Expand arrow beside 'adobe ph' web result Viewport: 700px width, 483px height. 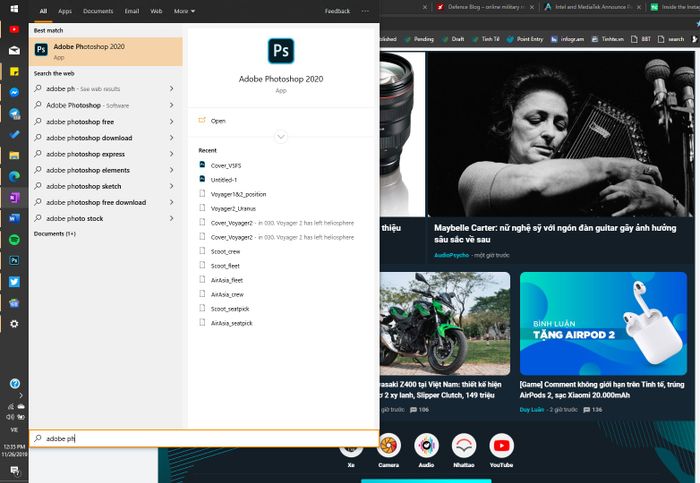pyautogui.click(x=171, y=89)
